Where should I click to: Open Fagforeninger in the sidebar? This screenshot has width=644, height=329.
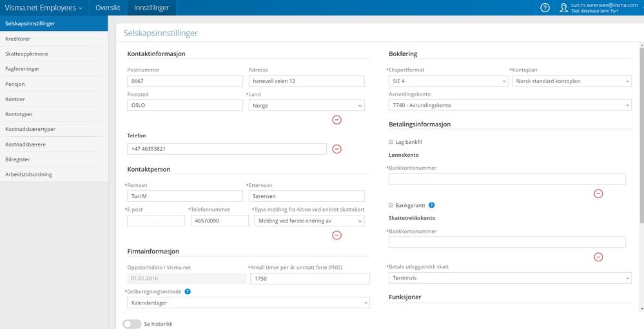click(54, 68)
